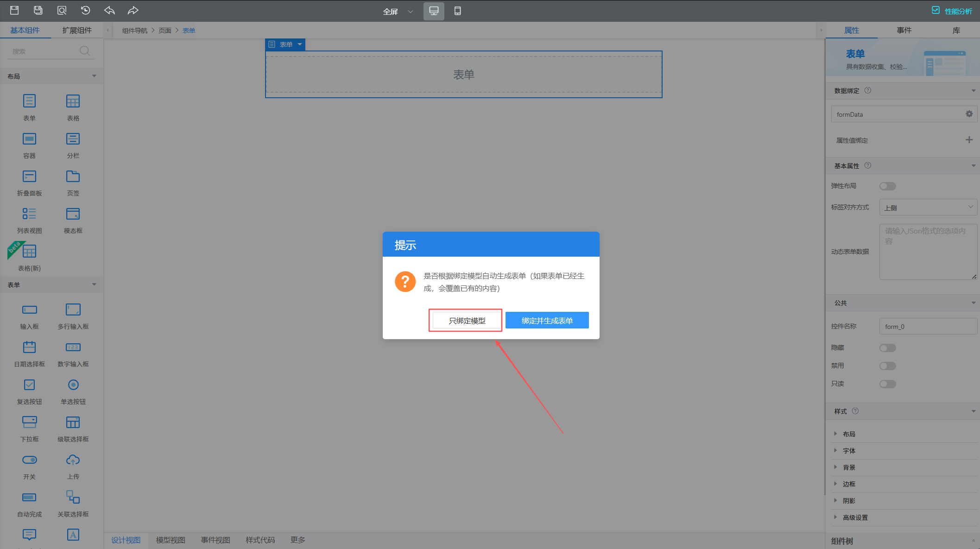Pick the 日期选择框 component icon
Viewport: 980px width, 549px height.
click(x=29, y=347)
